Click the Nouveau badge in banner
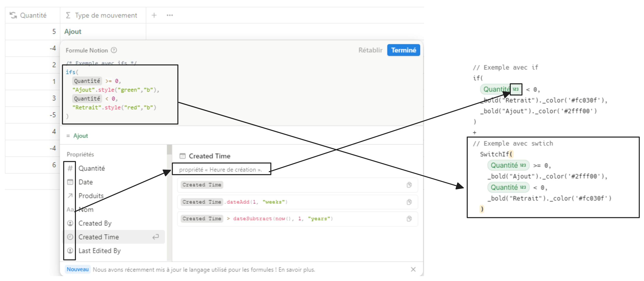The image size is (644, 281). [x=78, y=269]
